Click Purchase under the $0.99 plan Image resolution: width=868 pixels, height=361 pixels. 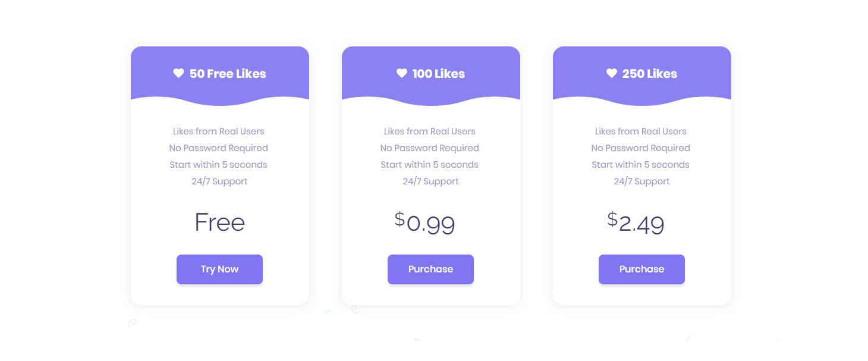pos(430,269)
